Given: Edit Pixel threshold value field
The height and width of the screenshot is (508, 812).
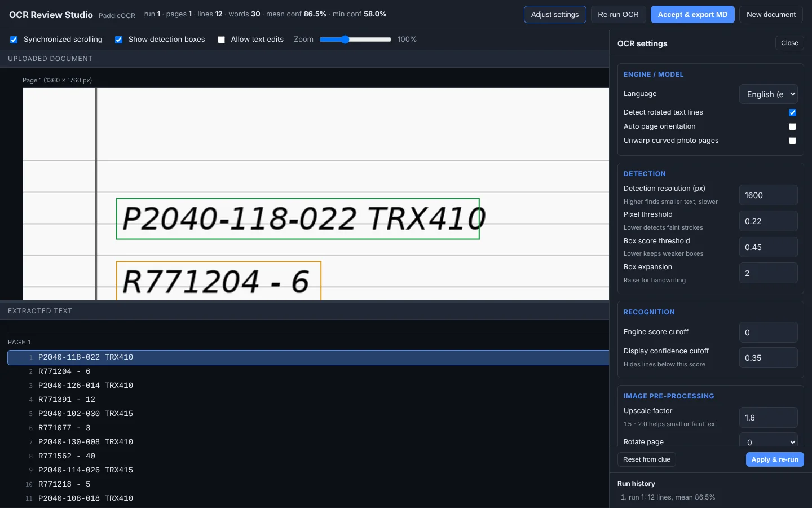Looking at the screenshot, I should click(x=769, y=221).
